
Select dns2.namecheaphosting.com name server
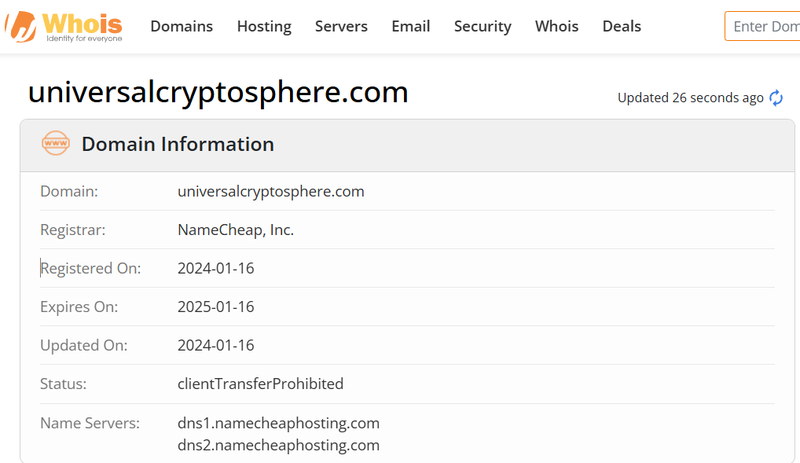pyautogui.click(x=279, y=445)
